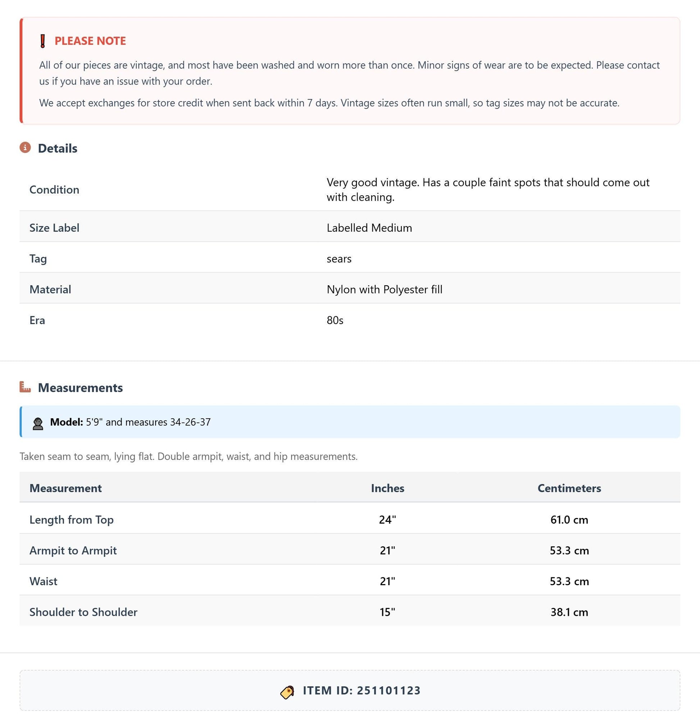Click the 80s era value
This screenshot has height=728, width=700.
[x=335, y=320]
